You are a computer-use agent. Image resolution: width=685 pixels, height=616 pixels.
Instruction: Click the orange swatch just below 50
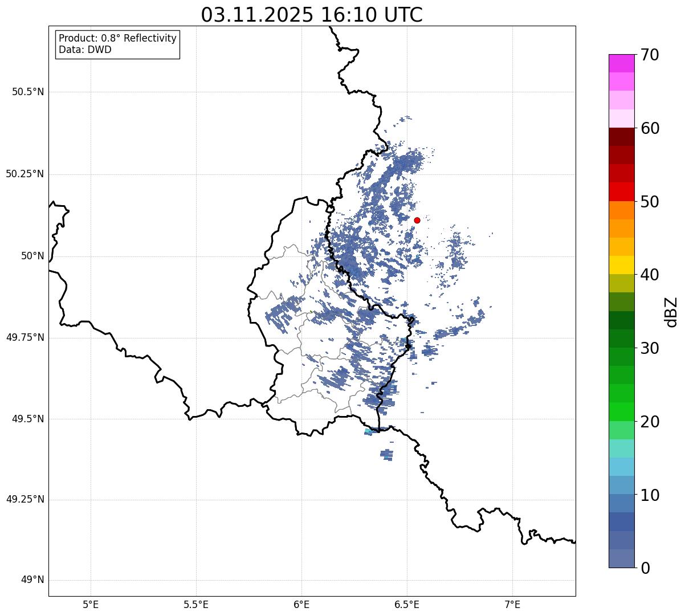tap(621, 210)
